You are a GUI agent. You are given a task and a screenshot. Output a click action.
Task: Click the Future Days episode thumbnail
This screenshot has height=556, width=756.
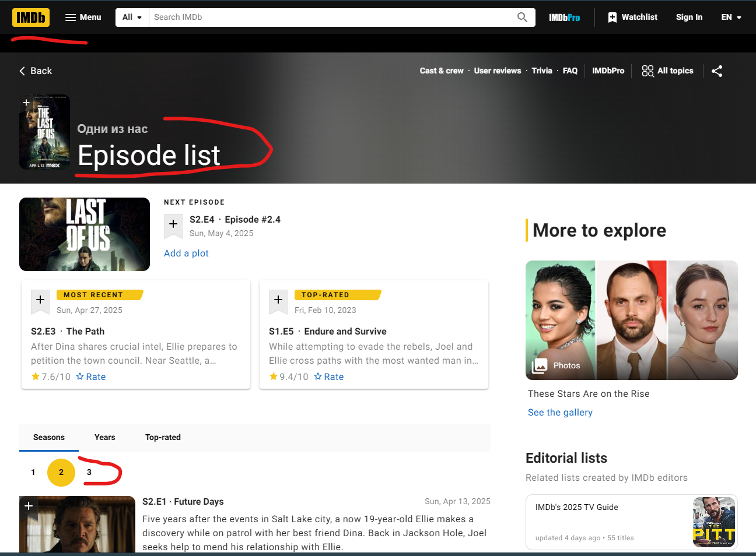[x=77, y=525]
